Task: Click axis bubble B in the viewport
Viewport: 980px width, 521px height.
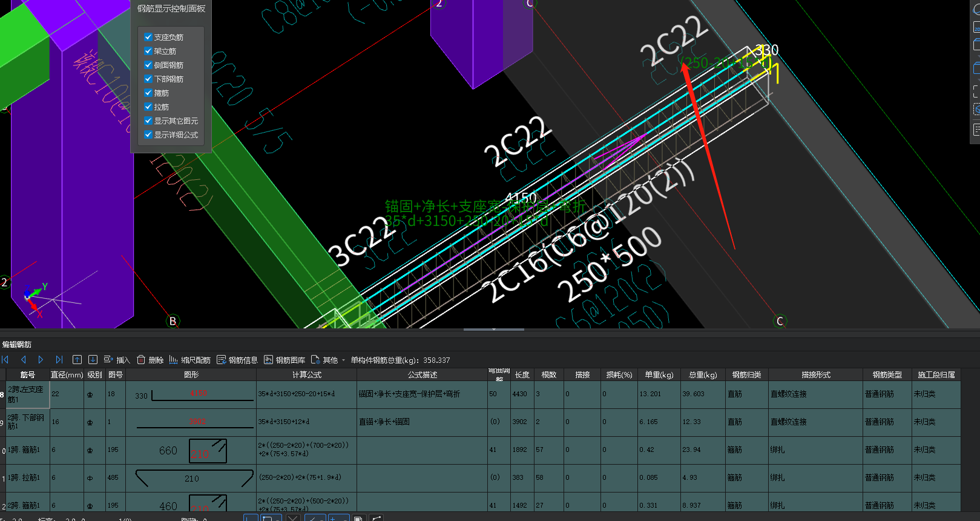Action: pyautogui.click(x=173, y=321)
